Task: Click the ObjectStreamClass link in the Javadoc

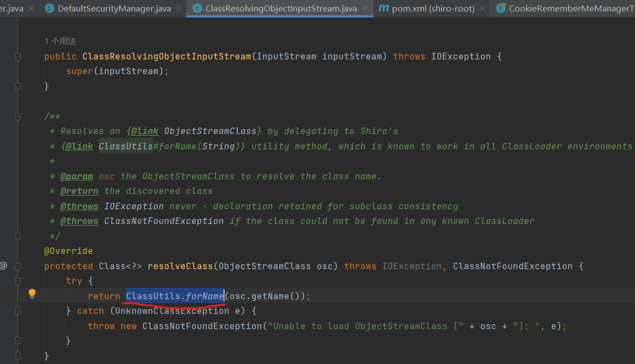Action: (x=210, y=131)
